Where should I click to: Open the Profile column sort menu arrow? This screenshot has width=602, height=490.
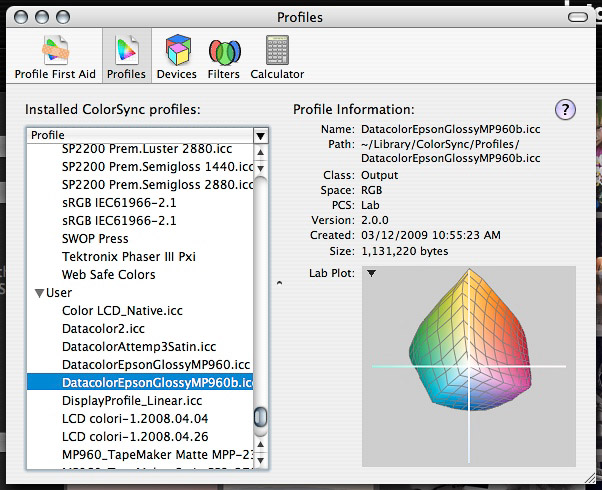261,135
